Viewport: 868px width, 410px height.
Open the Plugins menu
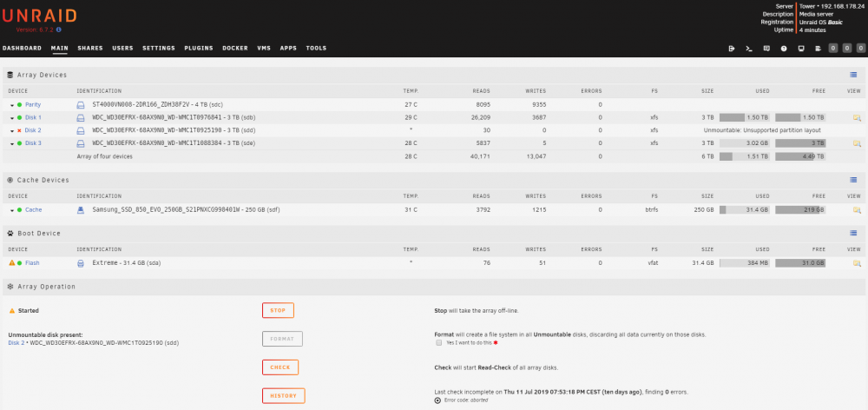pos(199,48)
